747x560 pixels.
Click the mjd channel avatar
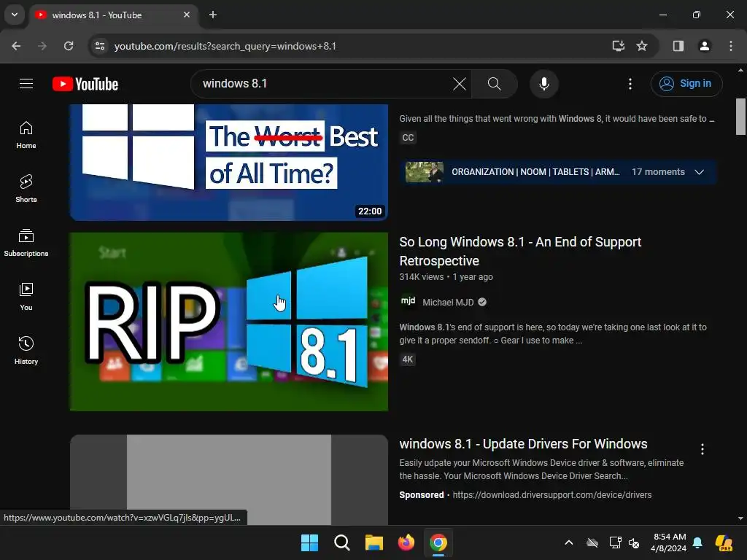click(408, 301)
